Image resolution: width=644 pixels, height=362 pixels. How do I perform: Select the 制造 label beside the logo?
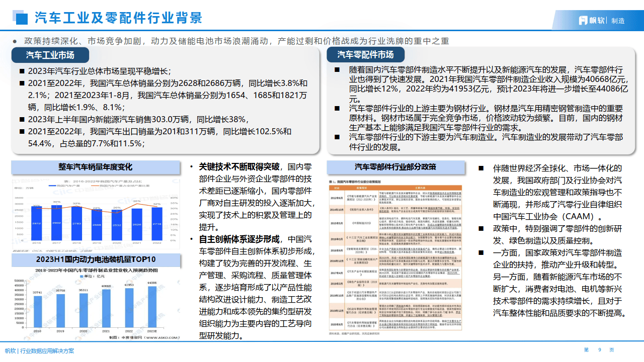[618, 21]
